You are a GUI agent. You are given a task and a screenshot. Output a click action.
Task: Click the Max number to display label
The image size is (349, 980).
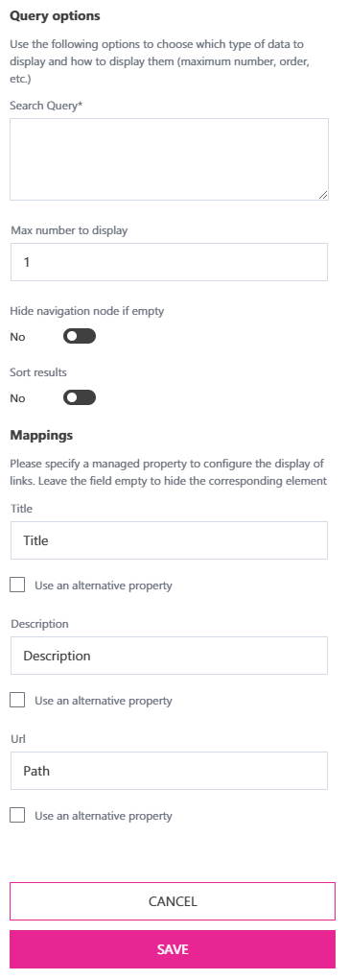(69, 230)
